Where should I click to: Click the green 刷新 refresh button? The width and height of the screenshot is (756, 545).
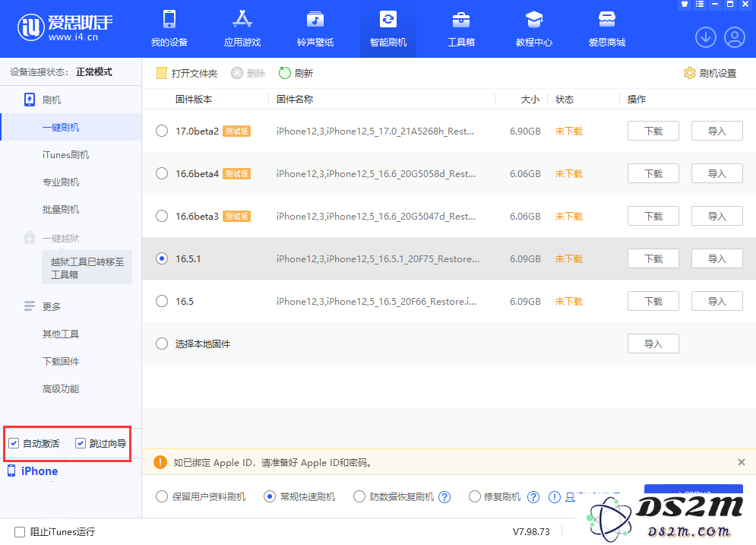coord(296,73)
